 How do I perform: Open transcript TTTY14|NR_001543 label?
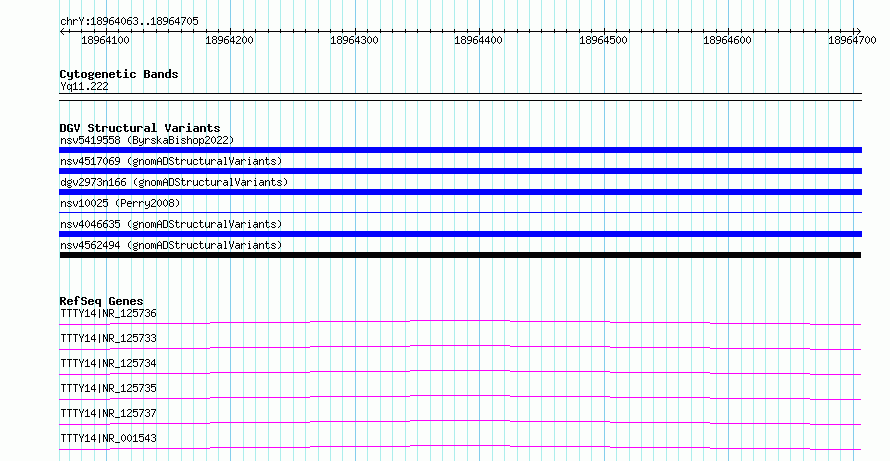pos(108,438)
